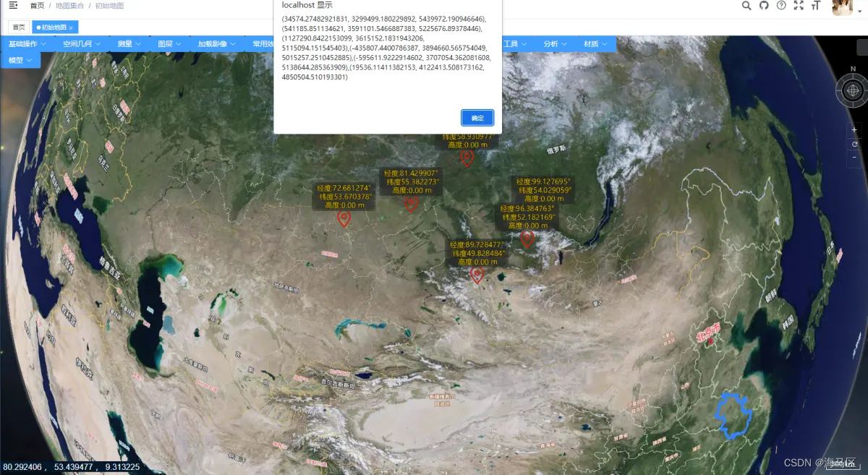Image resolution: width=868 pixels, height=475 pixels.
Task: Expand the 图层 menu
Action: pyautogui.click(x=170, y=44)
